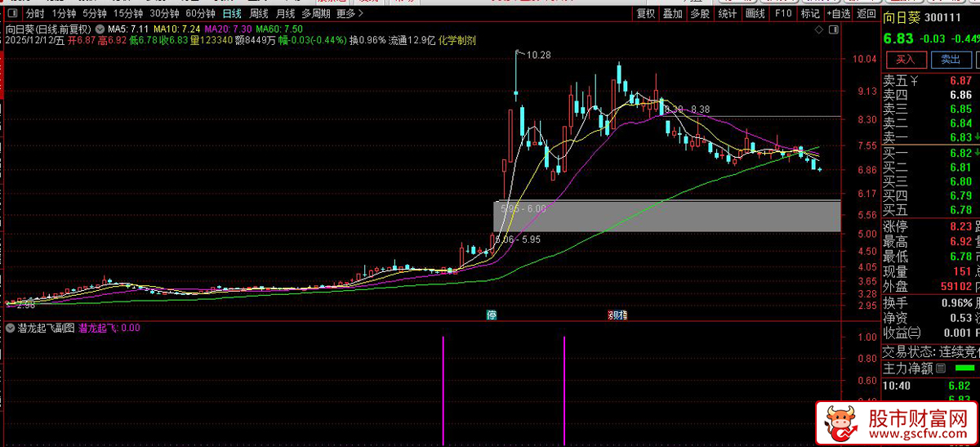This screenshot has height=447, width=980.
Task: Click the 收益(三) label icon
Action: (902, 333)
